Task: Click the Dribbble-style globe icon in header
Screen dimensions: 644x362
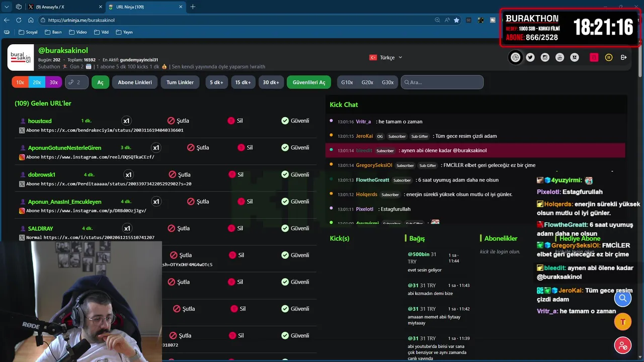Action: [515, 57]
